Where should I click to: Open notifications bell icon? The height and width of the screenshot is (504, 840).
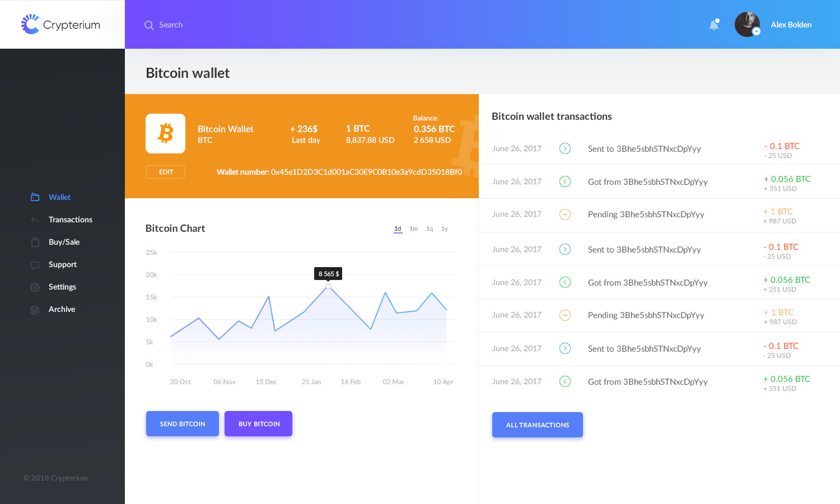coord(714,25)
